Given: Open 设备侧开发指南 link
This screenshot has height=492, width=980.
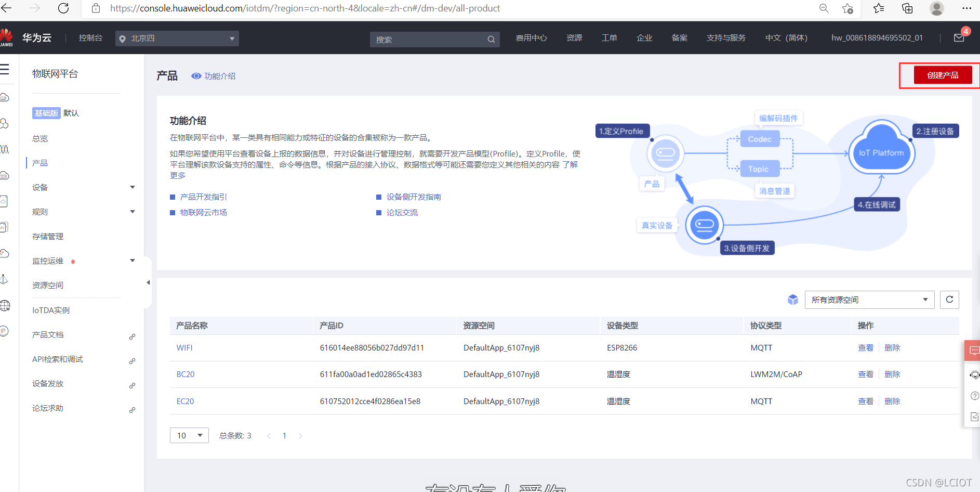Looking at the screenshot, I should [414, 197].
